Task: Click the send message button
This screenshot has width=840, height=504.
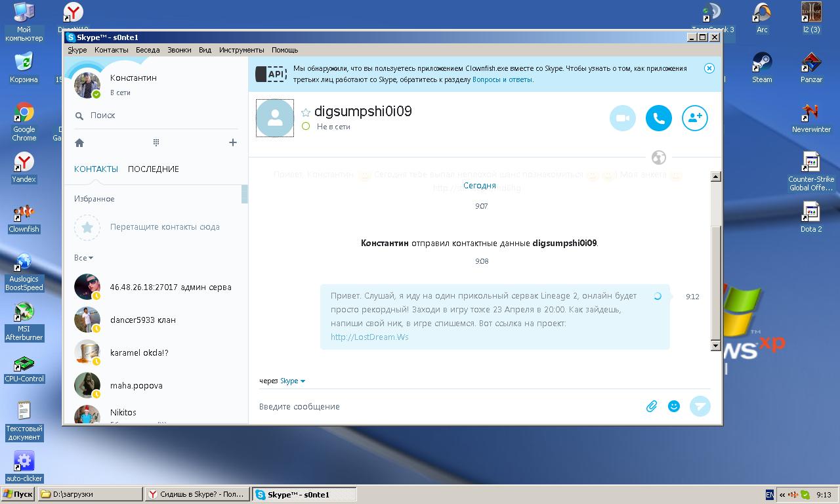Action: [x=700, y=406]
